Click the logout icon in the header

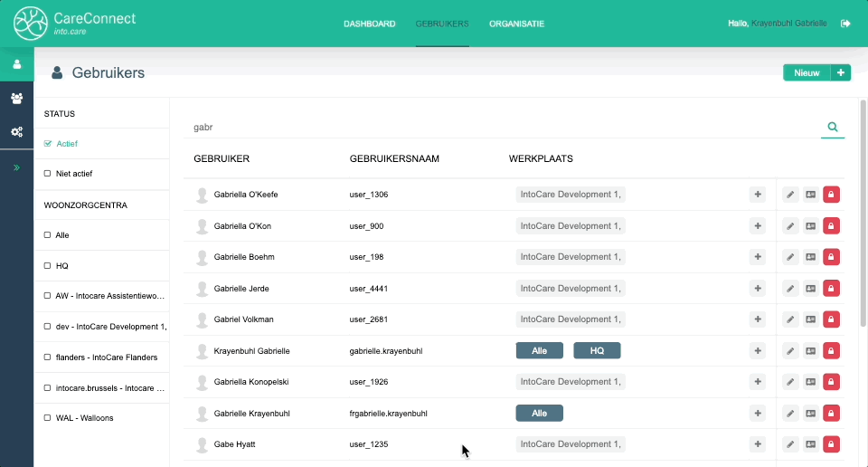coord(845,24)
